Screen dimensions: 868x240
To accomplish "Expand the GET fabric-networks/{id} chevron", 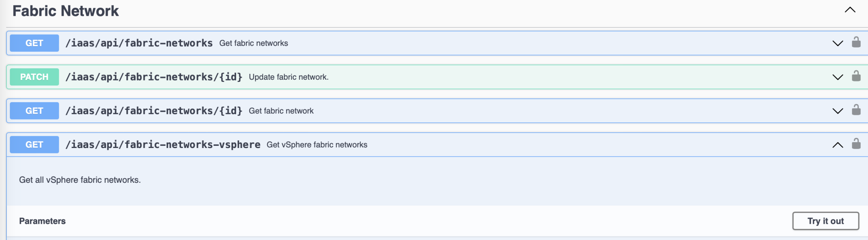I will (x=838, y=111).
